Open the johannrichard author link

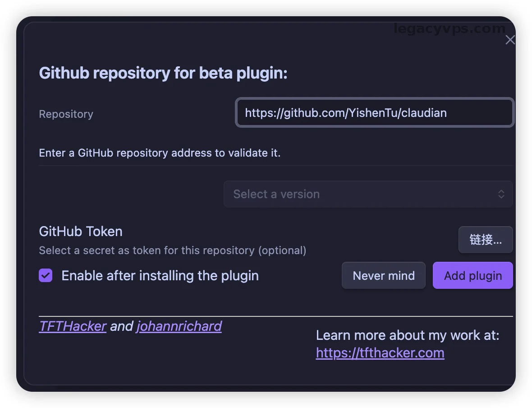[179, 326]
